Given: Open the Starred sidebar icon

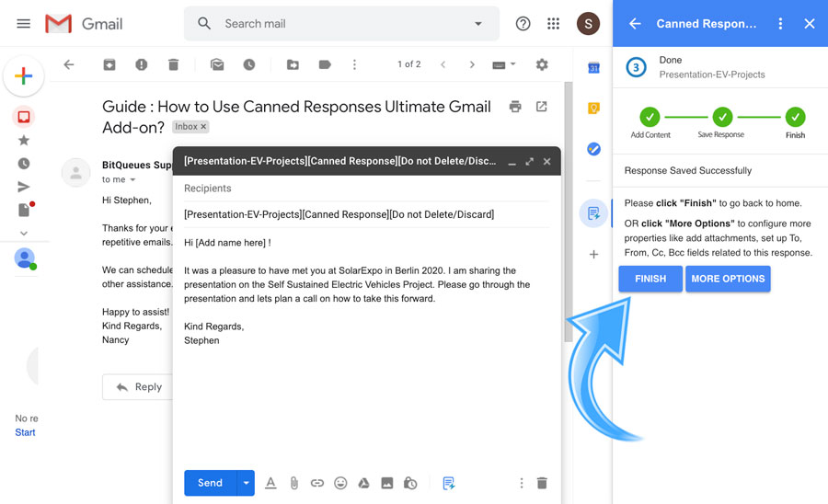Looking at the screenshot, I should pos(24,140).
